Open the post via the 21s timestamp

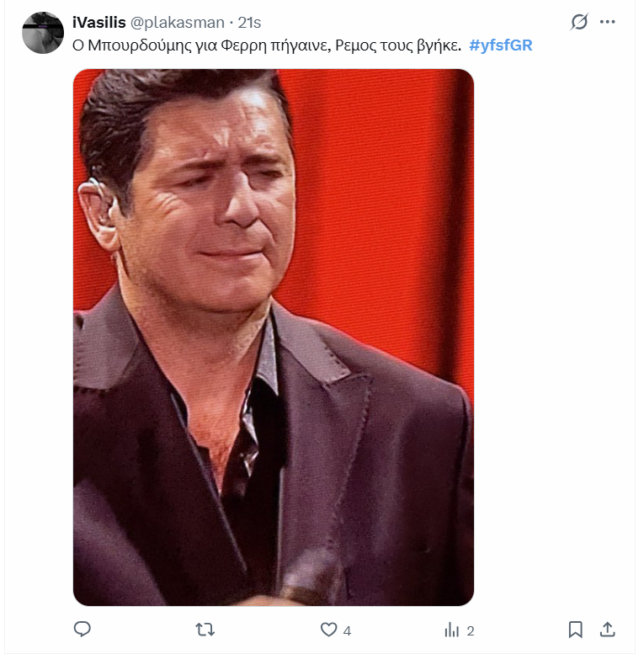(x=249, y=23)
